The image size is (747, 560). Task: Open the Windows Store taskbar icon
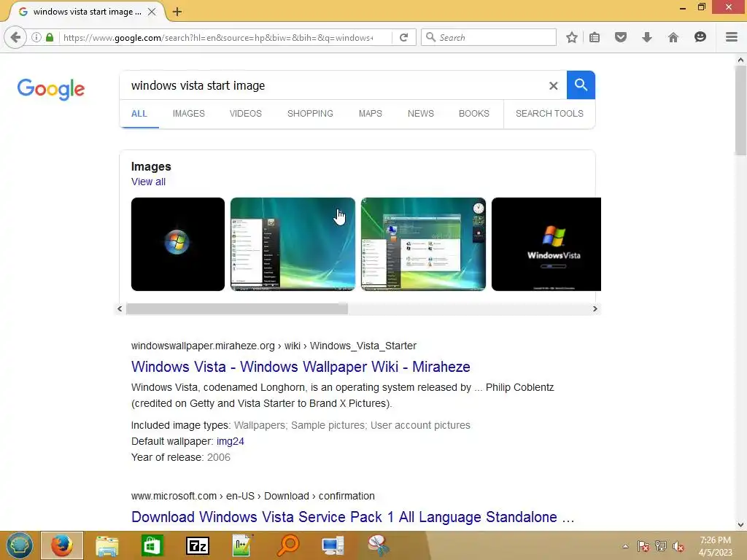(x=152, y=545)
